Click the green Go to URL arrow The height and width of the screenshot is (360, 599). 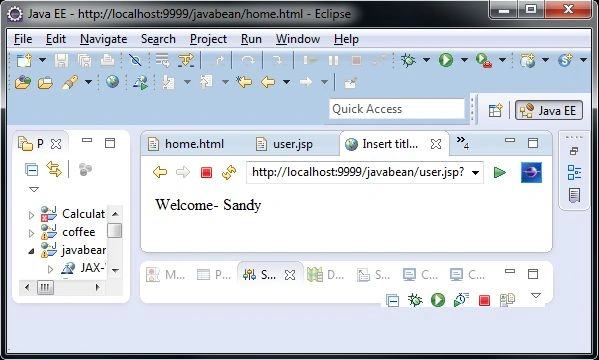[x=500, y=172]
